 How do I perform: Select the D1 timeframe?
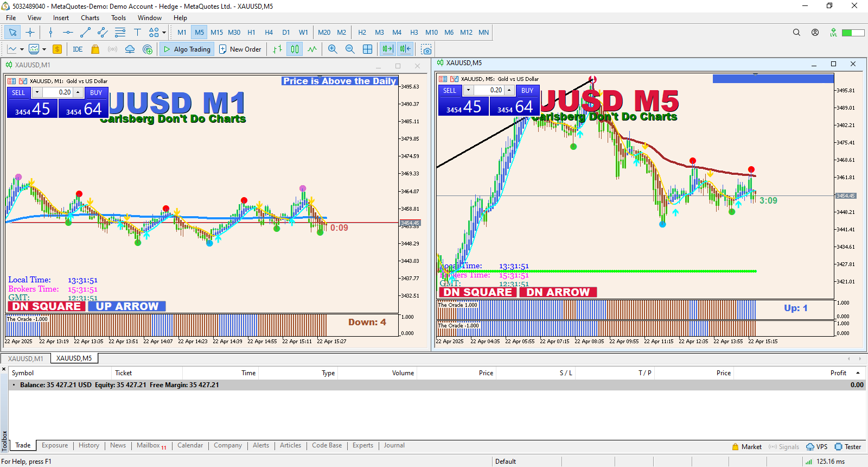pos(286,33)
